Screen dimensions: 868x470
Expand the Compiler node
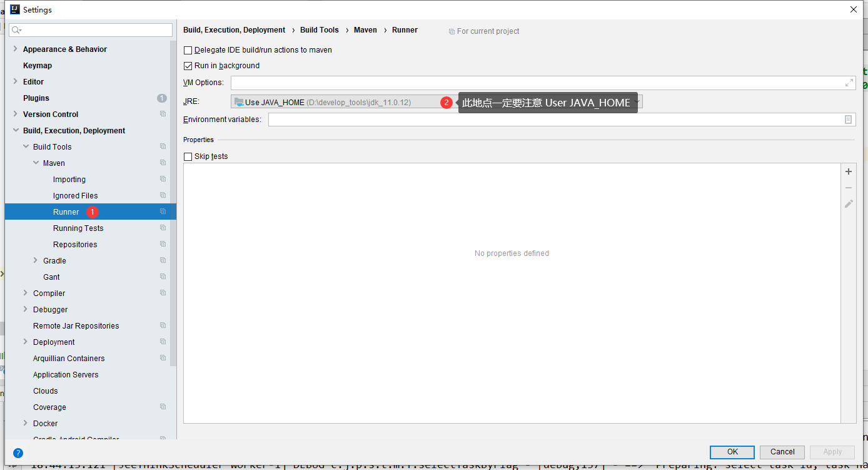pyautogui.click(x=26, y=293)
